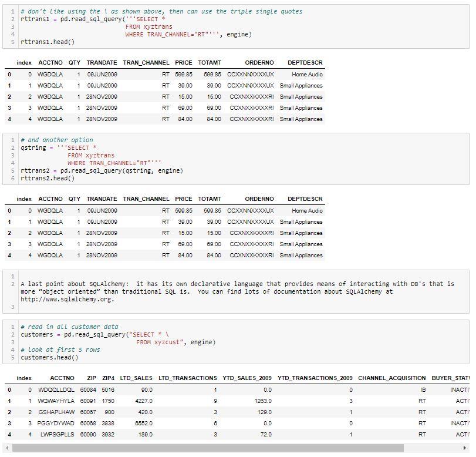Click the "rttrans2.head()" code line
476x457 pixels.
point(48,178)
